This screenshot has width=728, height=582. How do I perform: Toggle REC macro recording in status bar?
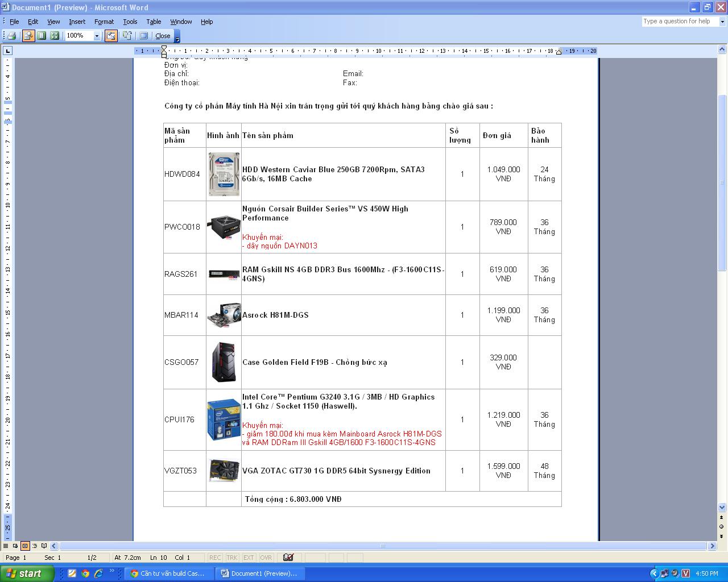point(215,558)
